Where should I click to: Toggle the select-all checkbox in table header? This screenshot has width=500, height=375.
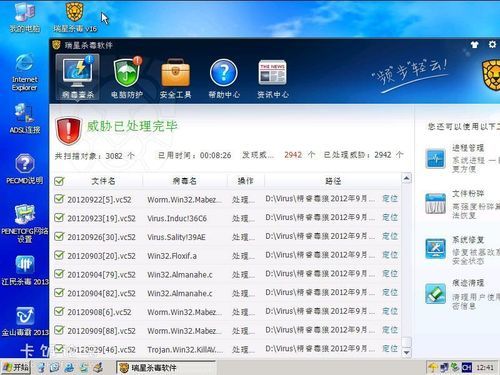click(x=59, y=181)
